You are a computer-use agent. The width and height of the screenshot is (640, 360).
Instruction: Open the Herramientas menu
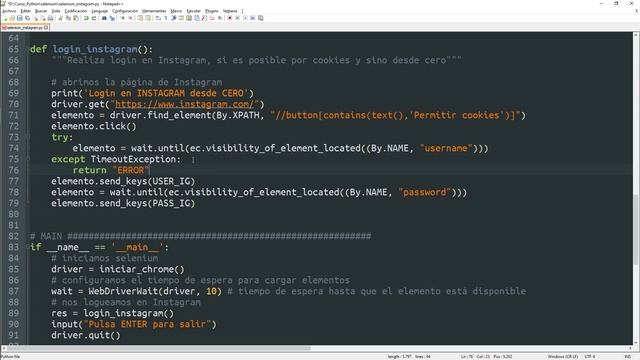pyautogui.click(x=154, y=11)
